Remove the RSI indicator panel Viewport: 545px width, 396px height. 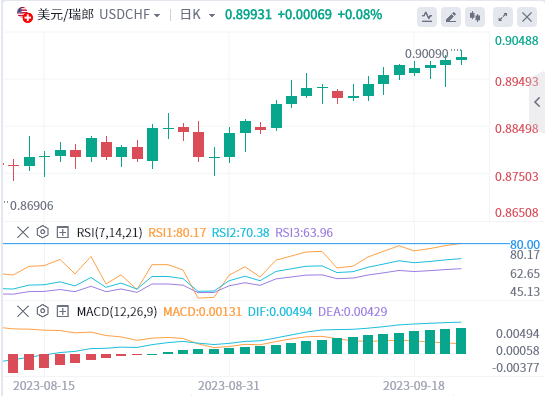point(23,232)
